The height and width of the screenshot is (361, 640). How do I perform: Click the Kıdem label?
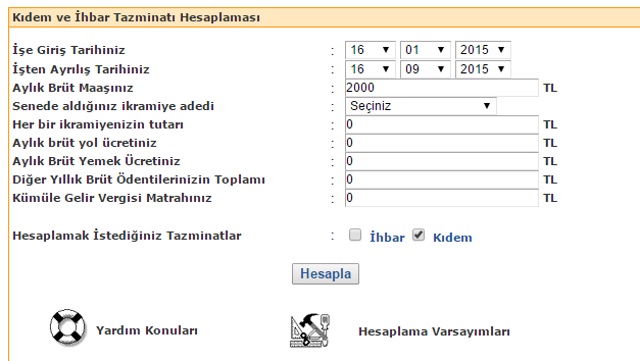point(452,237)
